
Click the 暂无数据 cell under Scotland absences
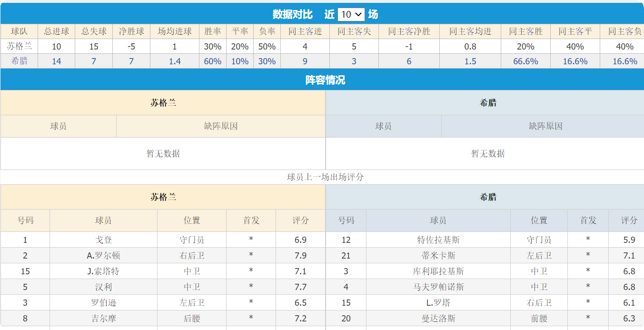click(162, 154)
